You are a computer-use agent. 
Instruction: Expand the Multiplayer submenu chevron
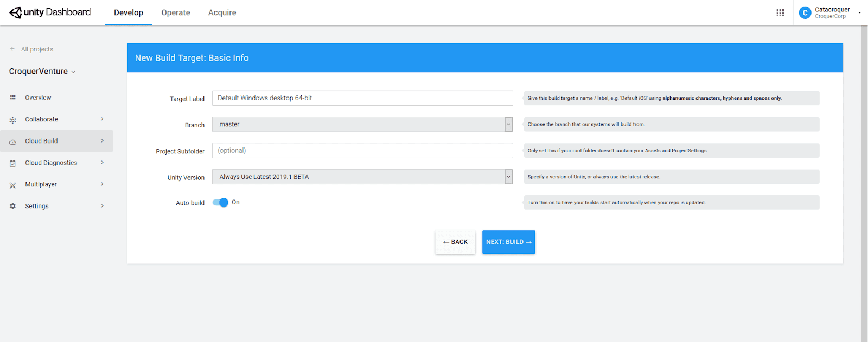point(102,184)
